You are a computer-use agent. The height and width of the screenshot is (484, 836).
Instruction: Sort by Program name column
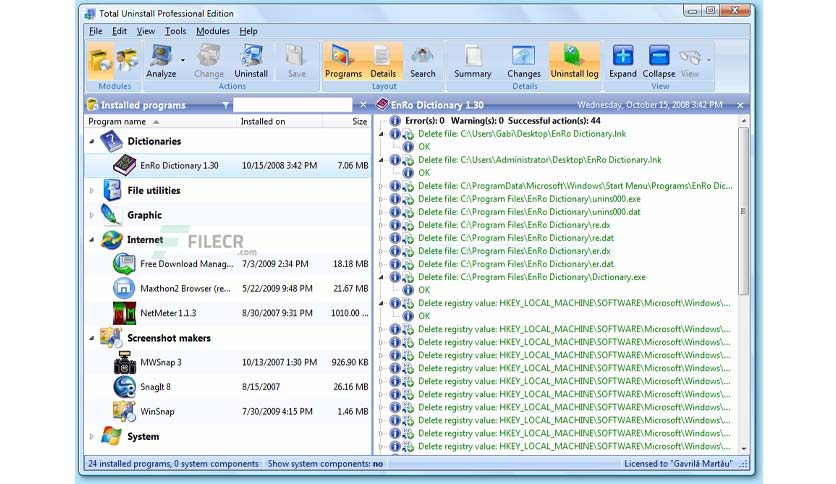point(160,122)
